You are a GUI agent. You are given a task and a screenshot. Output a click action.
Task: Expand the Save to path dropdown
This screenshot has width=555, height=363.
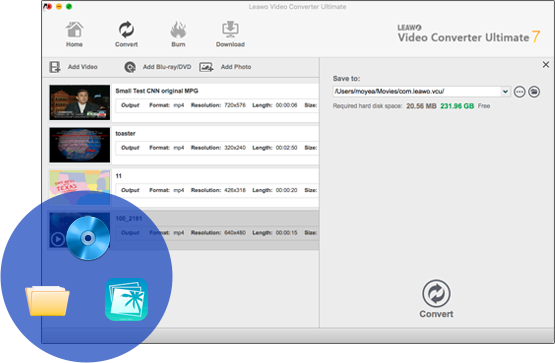click(x=505, y=92)
